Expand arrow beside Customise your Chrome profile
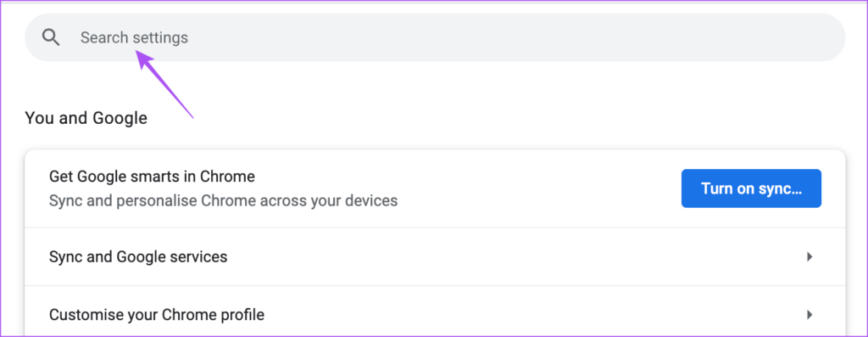This screenshot has width=868, height=337. coord(810,315)
